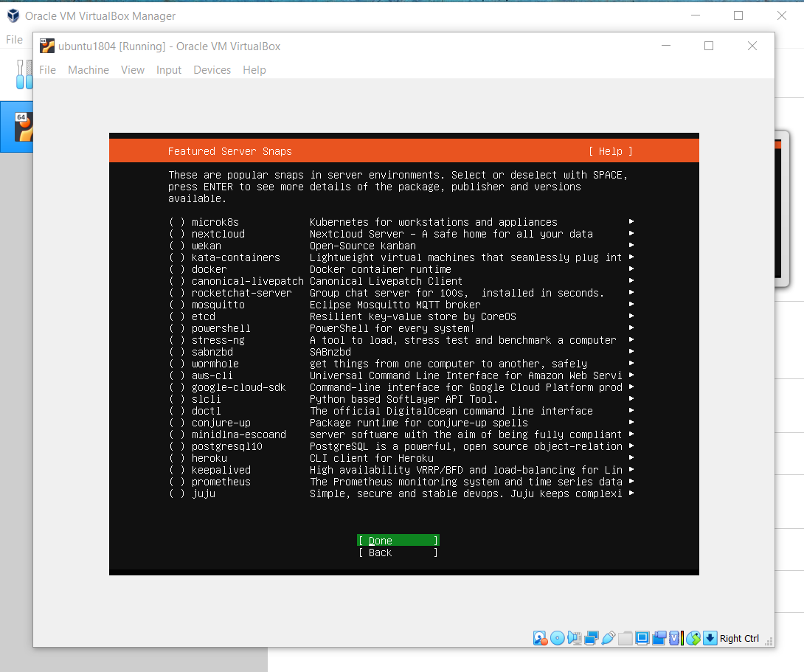The height and width of the screenshot is (672, 804).
Task: Open the Machine menu
Action: (89, 70)
